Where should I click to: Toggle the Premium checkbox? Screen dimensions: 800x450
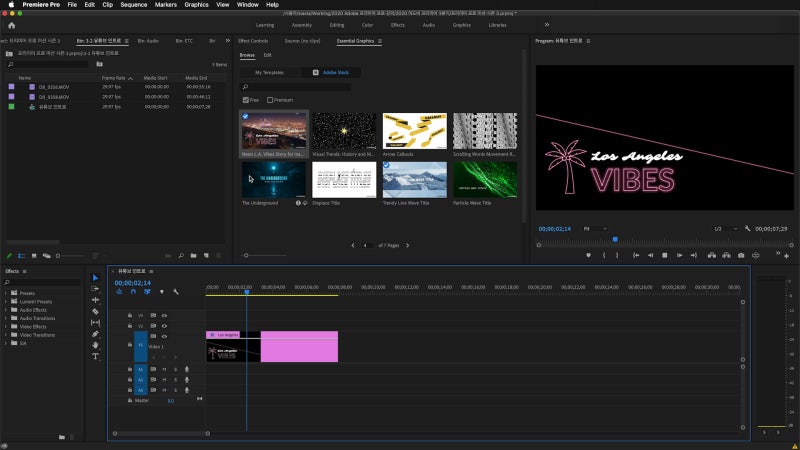coord(270,100)
